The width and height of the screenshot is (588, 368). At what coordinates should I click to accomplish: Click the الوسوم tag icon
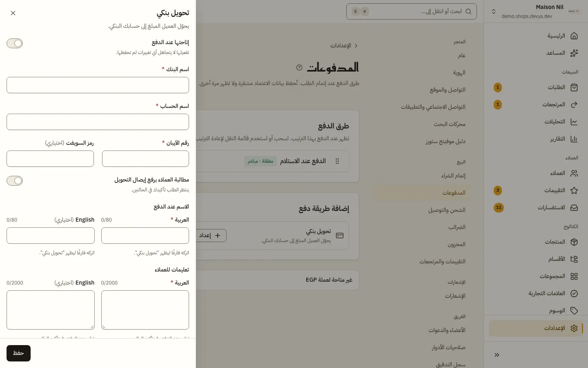coord(574,311)
